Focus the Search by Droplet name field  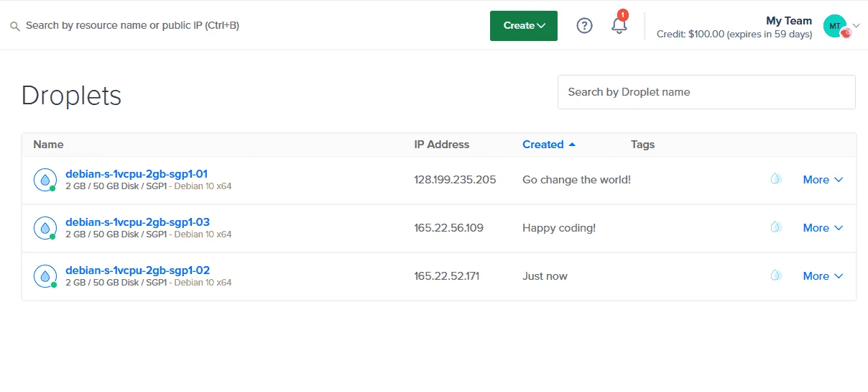706,92
